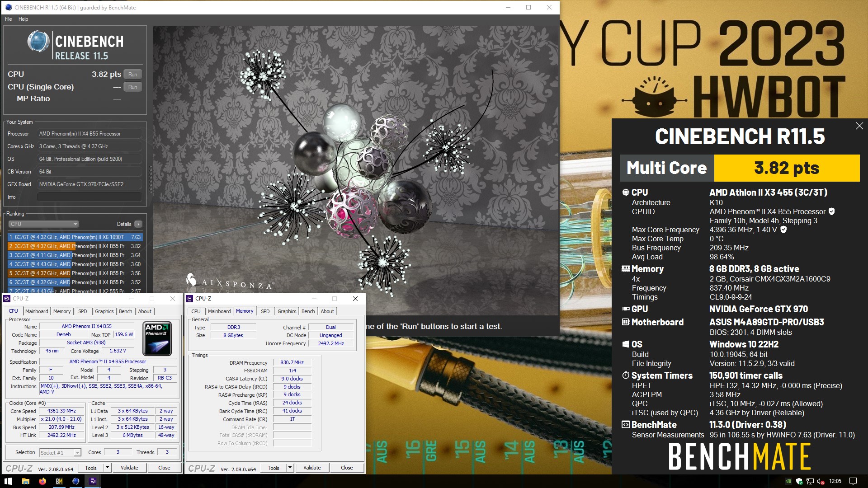
Task: Click the left CPU-Z window title icon
Action: pos(7,299)
